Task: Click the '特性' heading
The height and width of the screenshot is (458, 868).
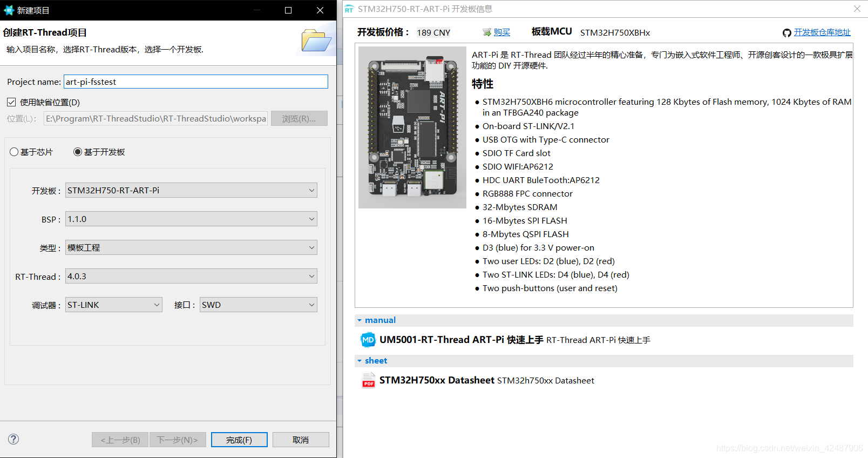Action: pos(483,84)
